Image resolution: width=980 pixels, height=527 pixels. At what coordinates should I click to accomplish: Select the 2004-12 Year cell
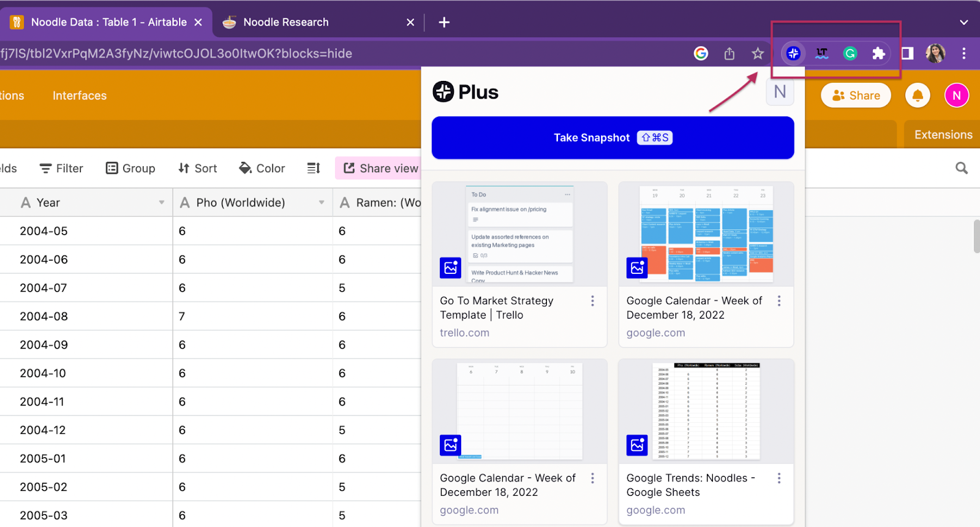[86, 430]
